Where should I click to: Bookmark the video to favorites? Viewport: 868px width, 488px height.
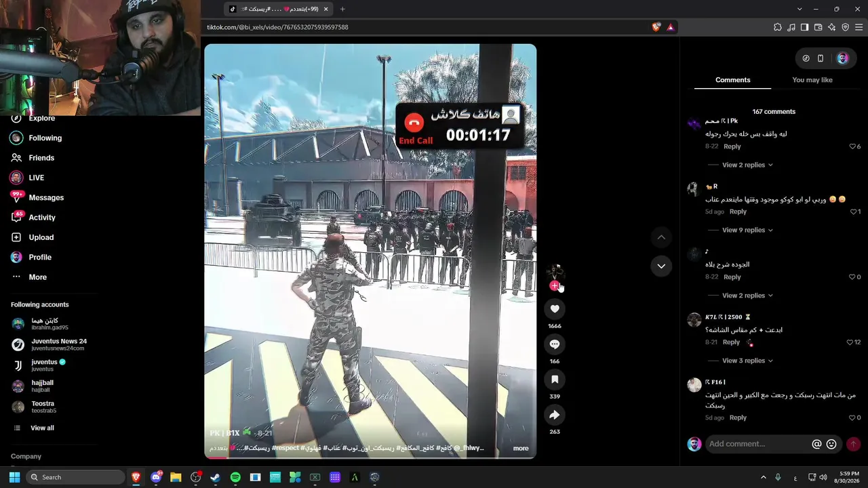[x=555, y=380]
